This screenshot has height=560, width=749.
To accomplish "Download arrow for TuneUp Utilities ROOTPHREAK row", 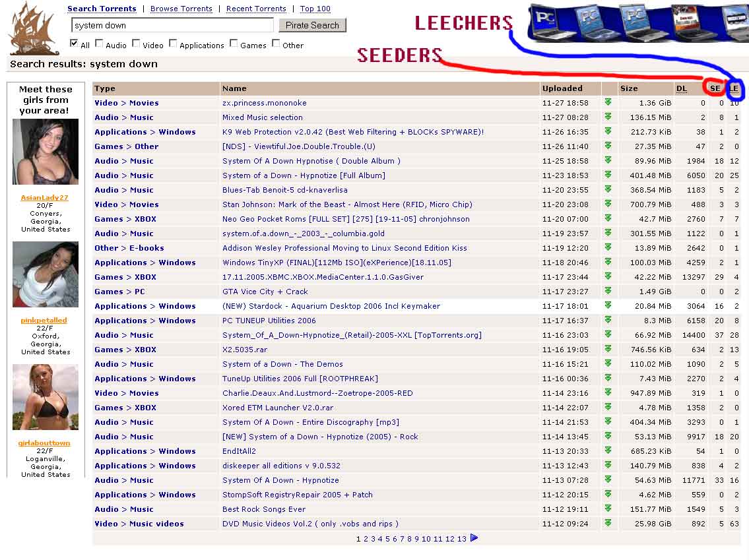I will [608, 378].
